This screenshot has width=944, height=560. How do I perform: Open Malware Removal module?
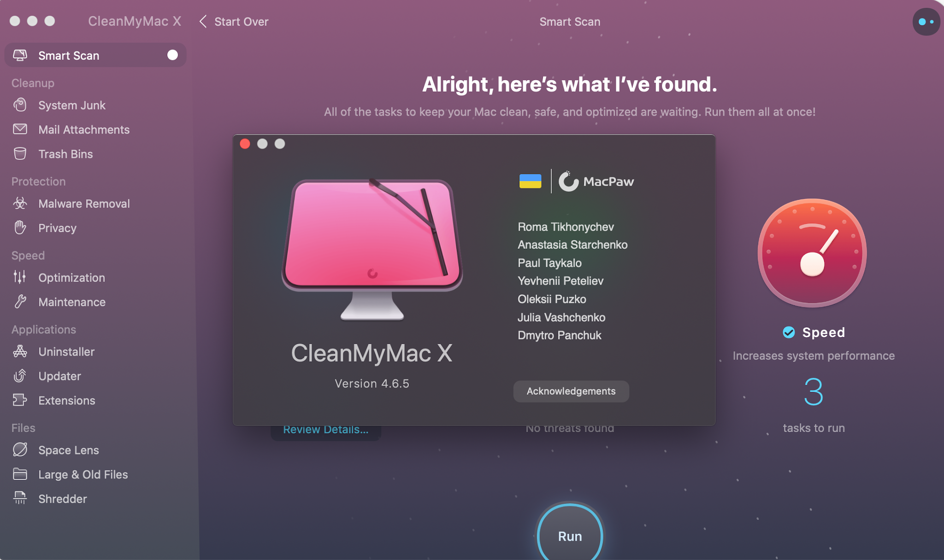(84, 204)
